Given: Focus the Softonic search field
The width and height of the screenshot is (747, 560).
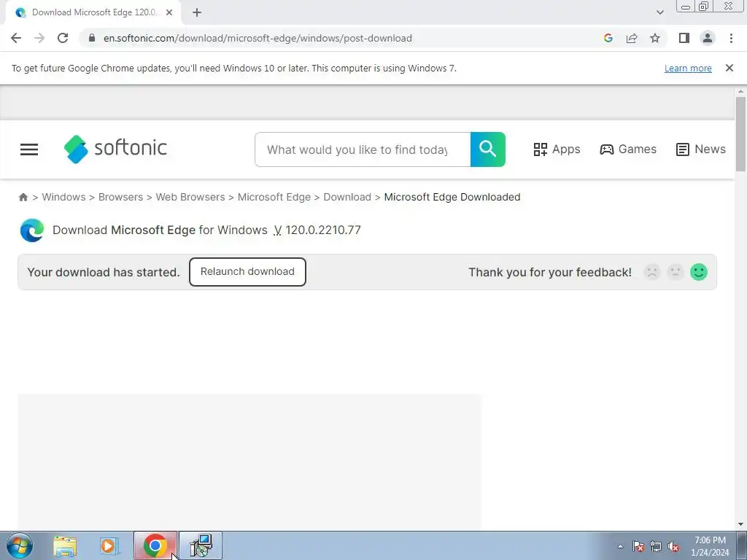Looking at the screenshot, I should (x=363, y=149).
